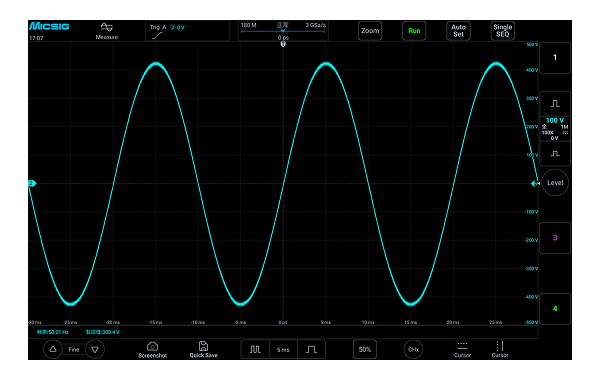Enable channel 4 with the green 4 button

click(x=555, y=308)
